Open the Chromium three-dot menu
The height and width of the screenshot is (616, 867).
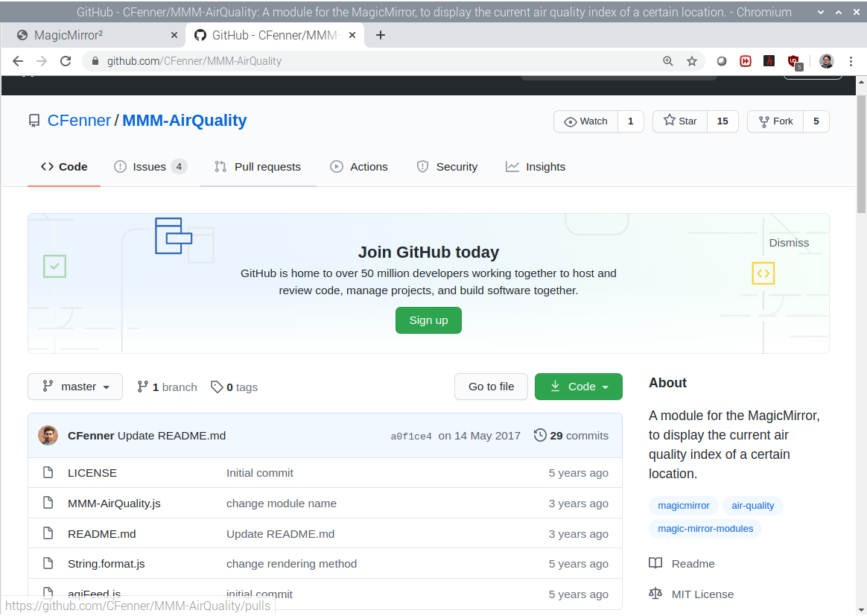coord(851,61)
